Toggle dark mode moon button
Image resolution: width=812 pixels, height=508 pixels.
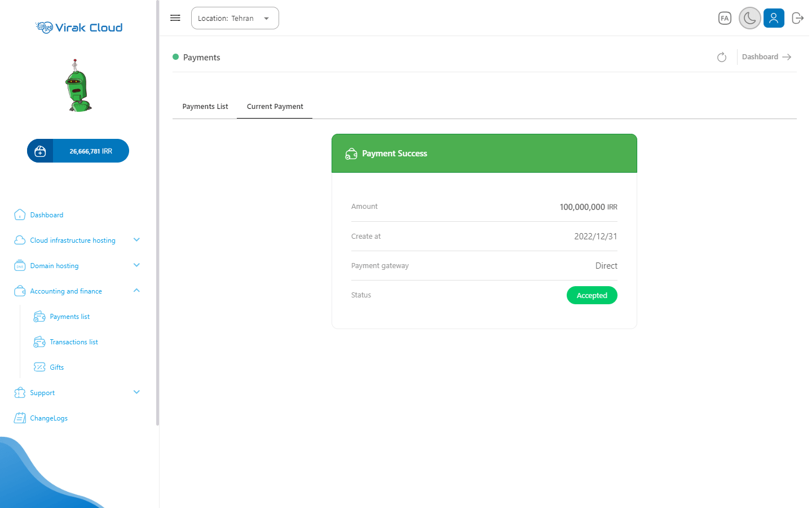tap(749, 18)
